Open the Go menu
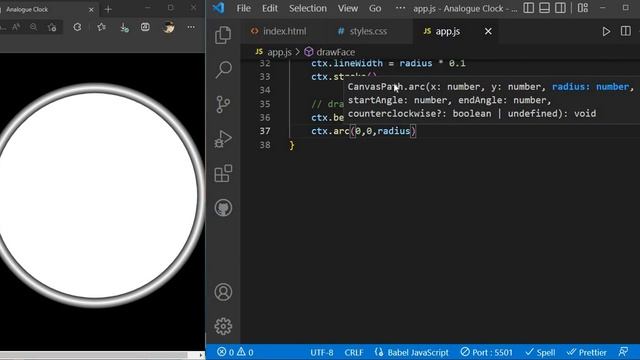This screenshot has height=360, width=640. (375, 8)
